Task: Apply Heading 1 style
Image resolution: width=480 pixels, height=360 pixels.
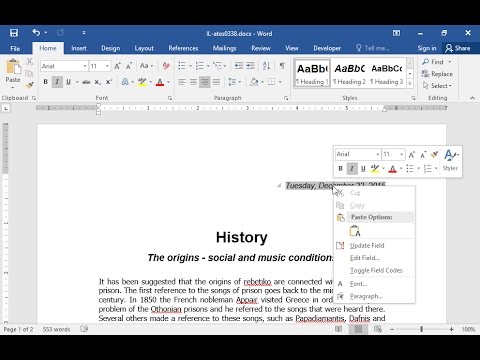Action: (x=312, y=74)
